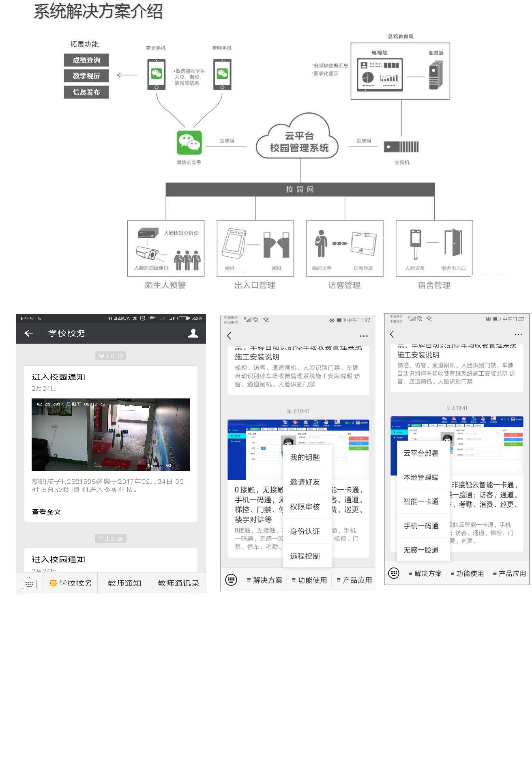The width and height of the screenshot is (532, 779).
Task: Open 功能使用 menu in right phone
Action: (x=467, y=573)
